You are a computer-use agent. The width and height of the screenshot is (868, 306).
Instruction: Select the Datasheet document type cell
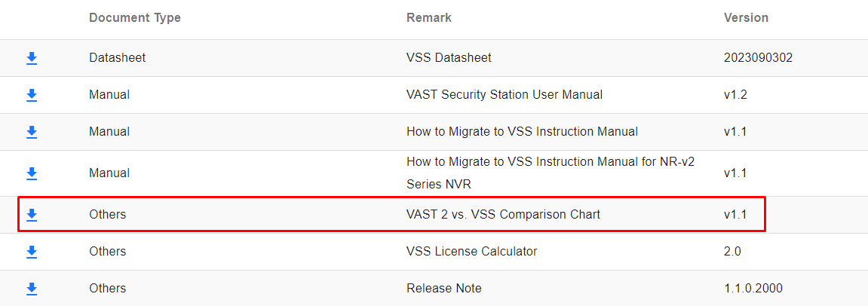(x=118, y=57)
